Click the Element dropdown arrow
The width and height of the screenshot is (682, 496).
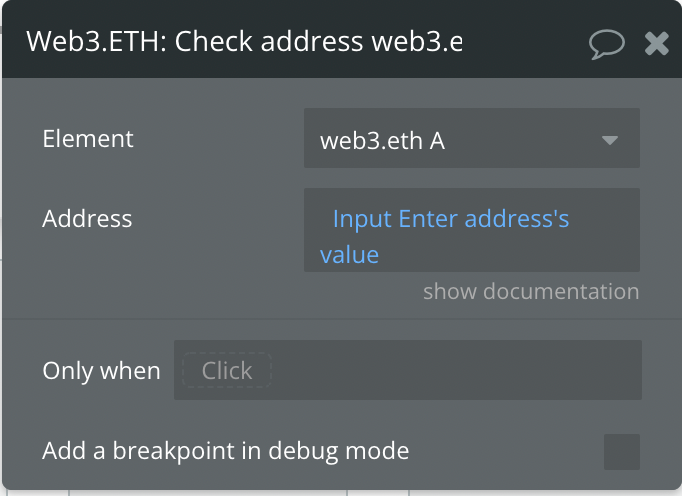[610, 140]
